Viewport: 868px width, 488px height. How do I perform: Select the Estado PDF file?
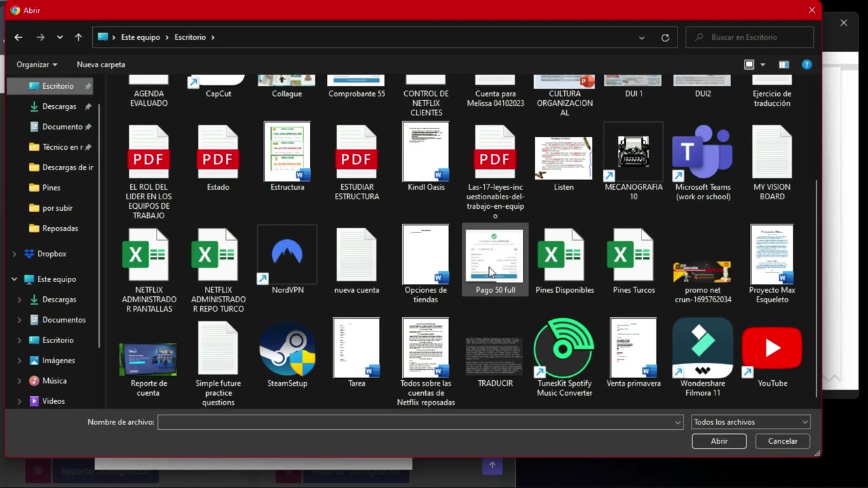pos(218,152)
